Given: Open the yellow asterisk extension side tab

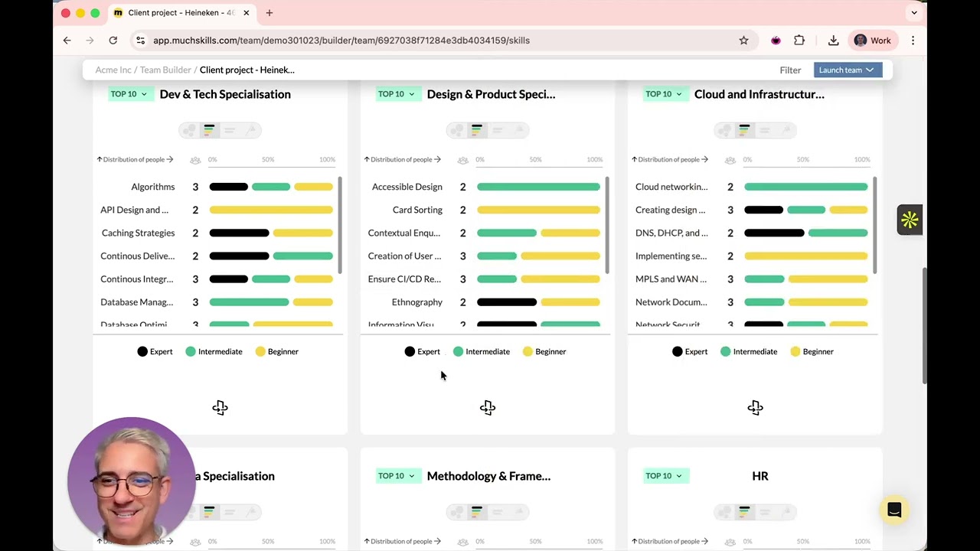Looking at the screenshot, I should point(910,220).
